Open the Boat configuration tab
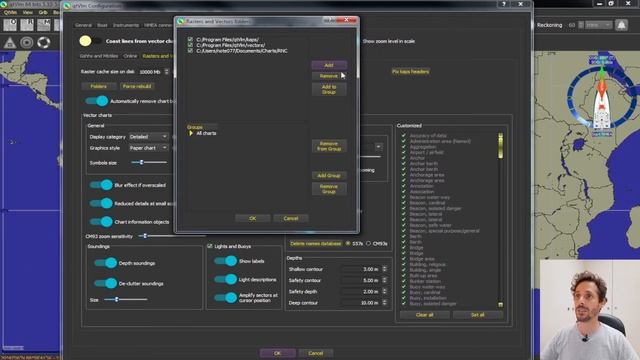Screen dimensions: 640x360 [102, 25]
